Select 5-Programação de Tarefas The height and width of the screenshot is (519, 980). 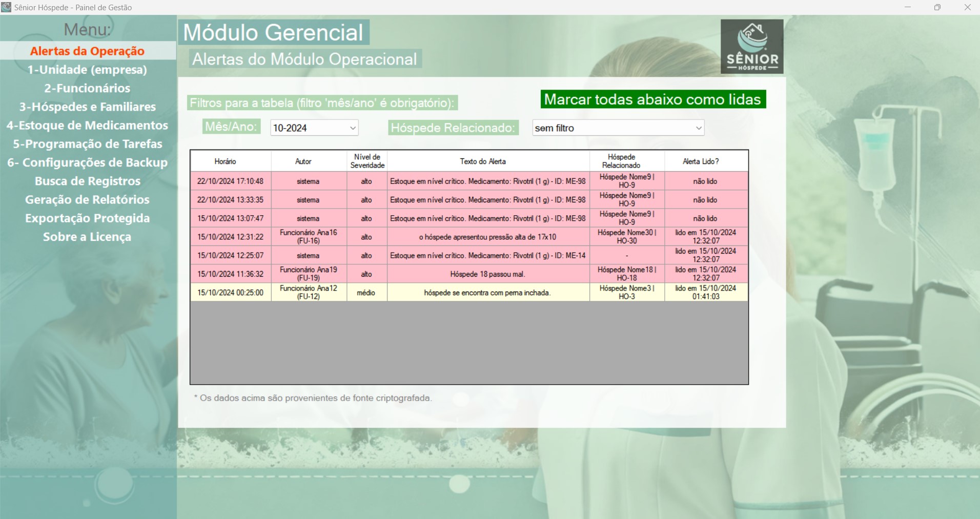coord(88,144)
